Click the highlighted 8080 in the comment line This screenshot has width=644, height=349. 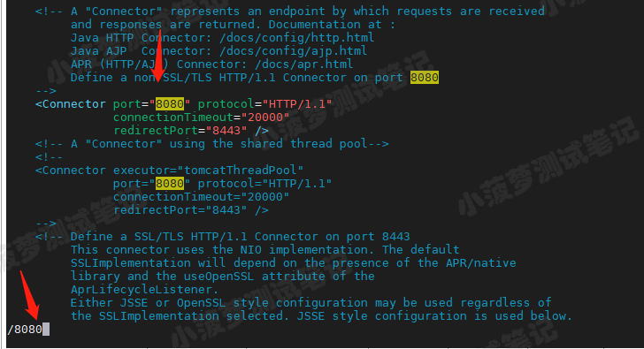point(425,78)
